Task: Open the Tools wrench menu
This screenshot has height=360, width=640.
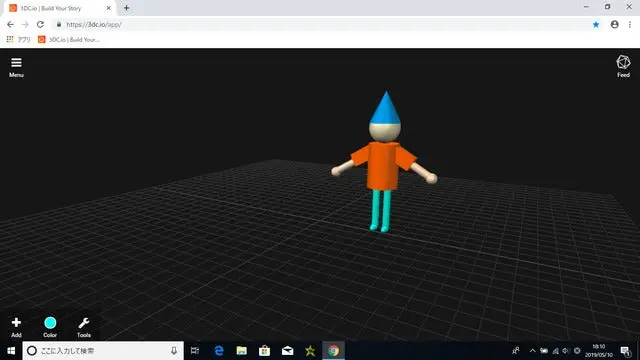Action: [84, 327]
